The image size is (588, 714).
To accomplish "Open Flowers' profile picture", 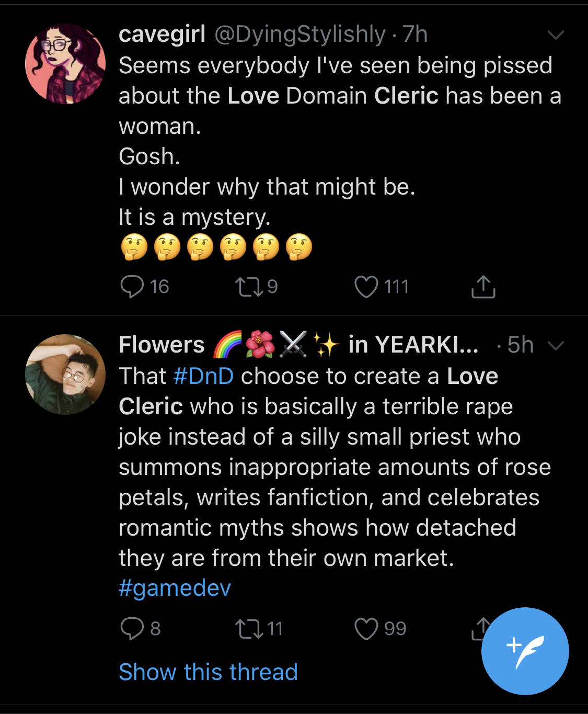I will (x=65, y=375).
